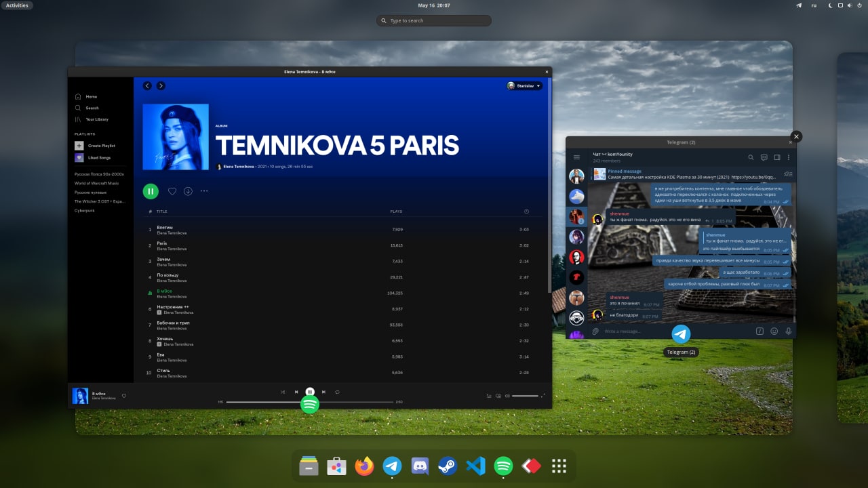This screenshot has width=868, height=488.
Task: Open Spotify connect to device icon
Action: (x=498, y=395)
